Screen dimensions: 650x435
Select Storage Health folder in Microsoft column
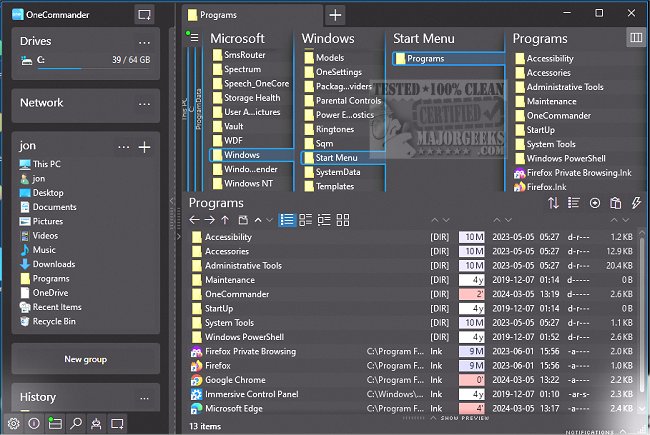pyautogui.click(x=247, y=98)
